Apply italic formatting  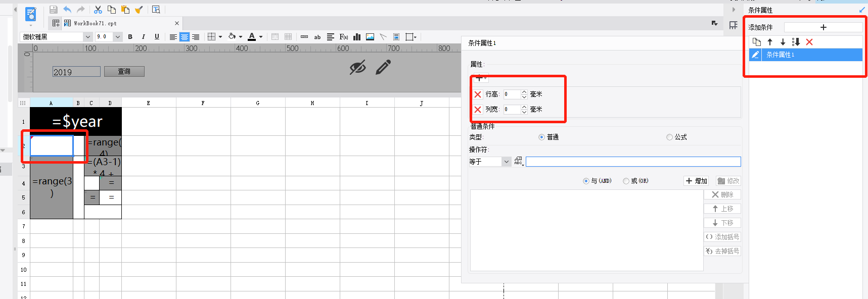click(x=144, y=37)
